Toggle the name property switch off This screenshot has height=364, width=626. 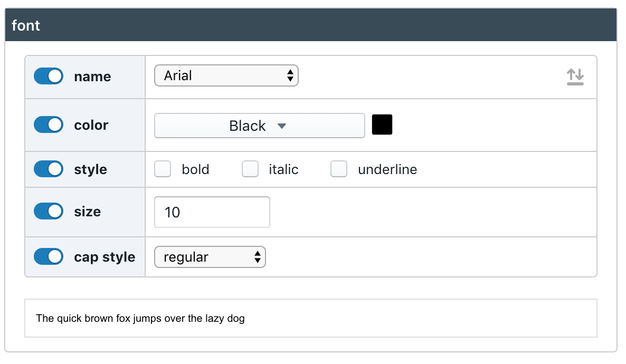(x=49, y=76)
